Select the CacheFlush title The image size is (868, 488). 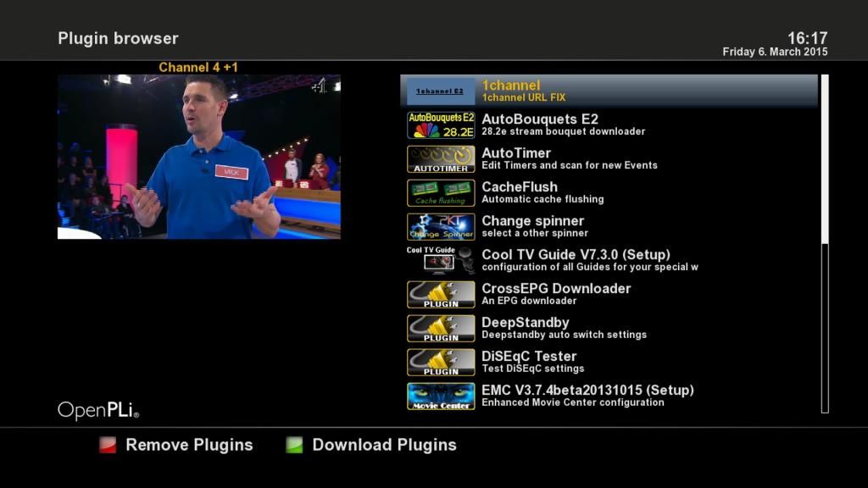click(520, 187)
